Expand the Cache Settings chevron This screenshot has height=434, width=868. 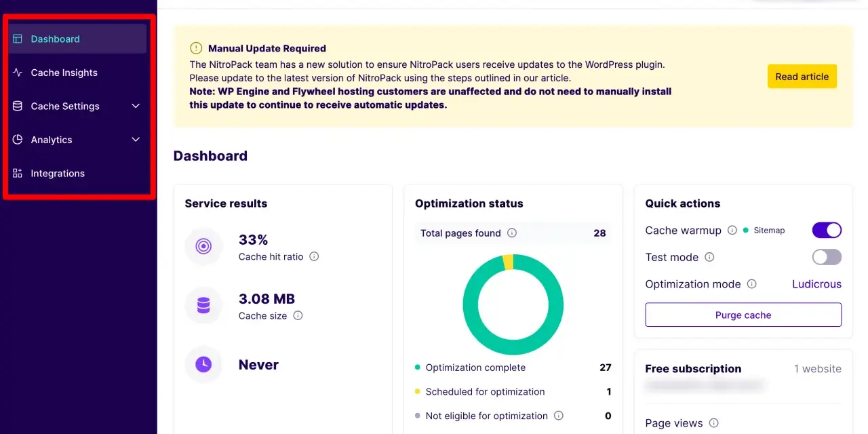136,106
